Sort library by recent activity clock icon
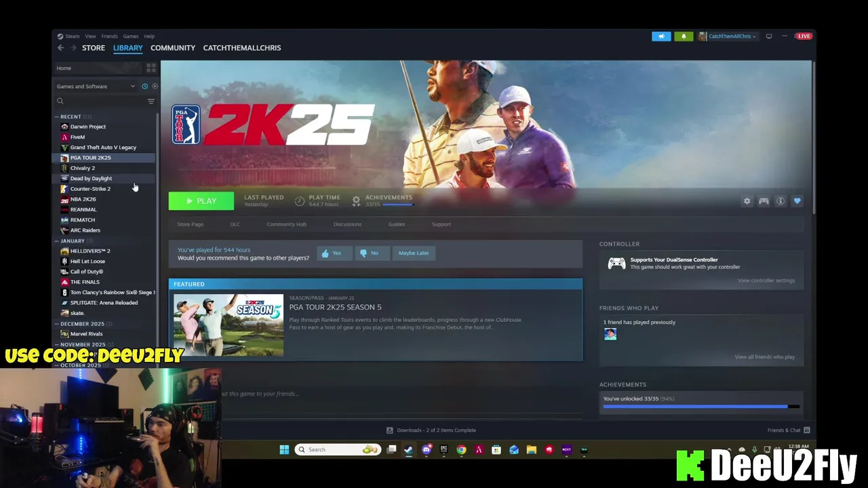Screen dimensions: 868x488 click(x=144, y=86)
